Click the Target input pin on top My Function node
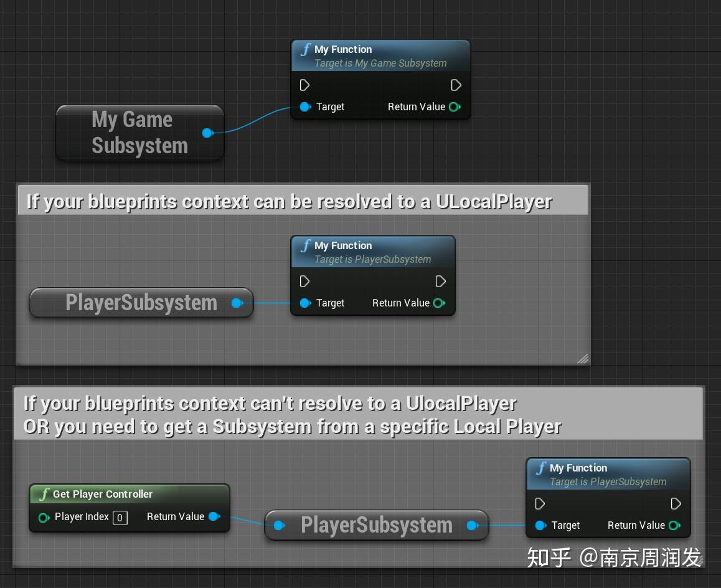The image size is (721, 588). click(x=305, y=107)
